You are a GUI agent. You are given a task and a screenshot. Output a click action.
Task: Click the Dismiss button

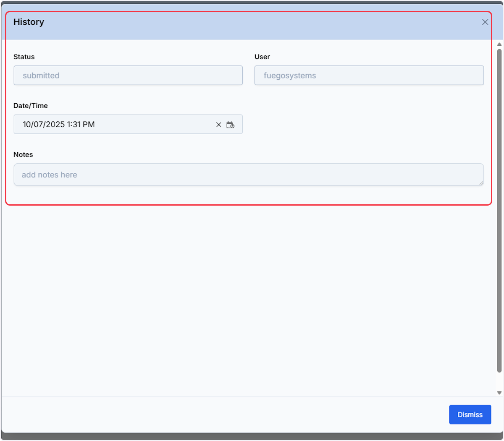(470, 415)
